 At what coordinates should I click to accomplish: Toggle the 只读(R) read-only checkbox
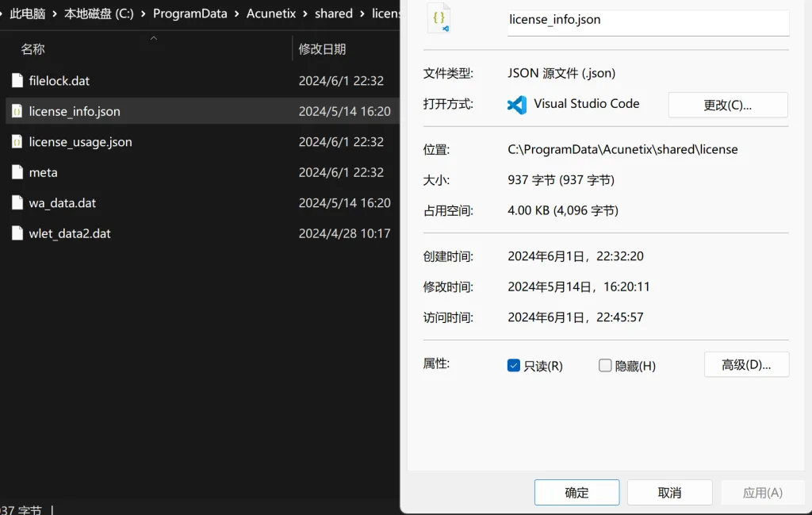513,365
